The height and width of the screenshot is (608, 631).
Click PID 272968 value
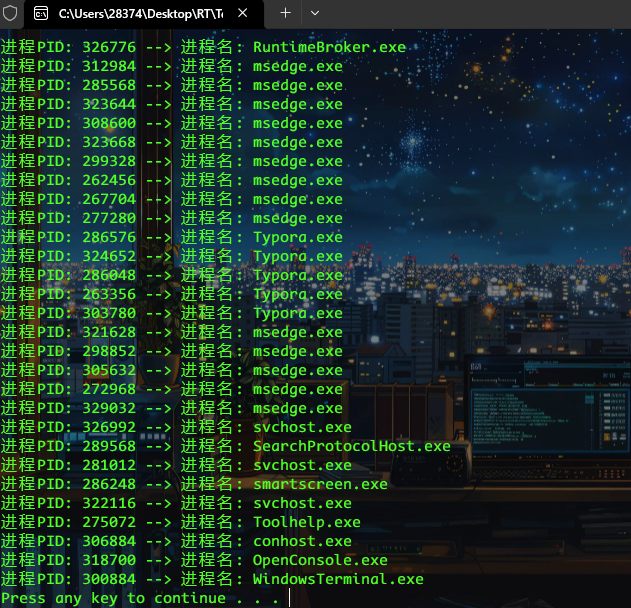click(109, 390)
